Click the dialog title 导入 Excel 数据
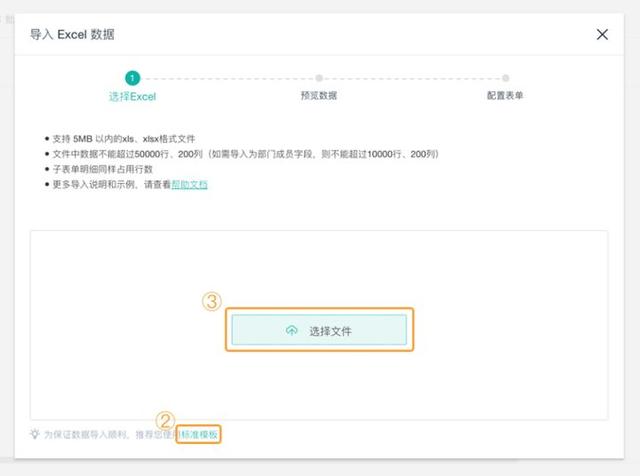Image resolution: width=640 pixels, height=476 pixels. pyautogui.click(x=72, y=35)
